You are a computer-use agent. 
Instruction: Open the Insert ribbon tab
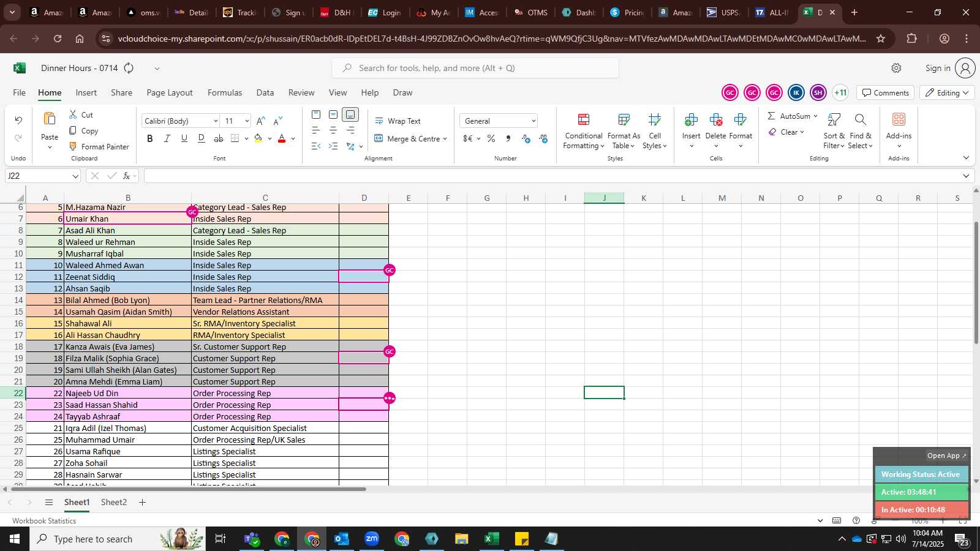tap(86, 92)
